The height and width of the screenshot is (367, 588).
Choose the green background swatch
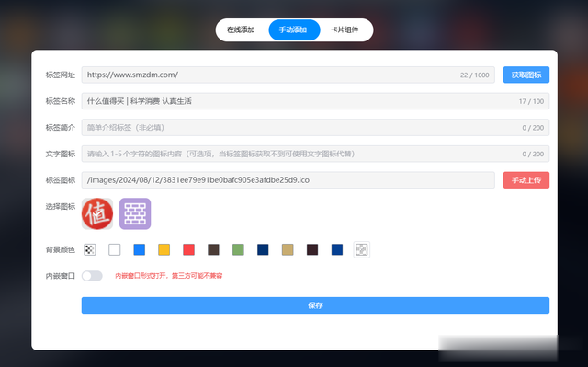click(238, 249)
